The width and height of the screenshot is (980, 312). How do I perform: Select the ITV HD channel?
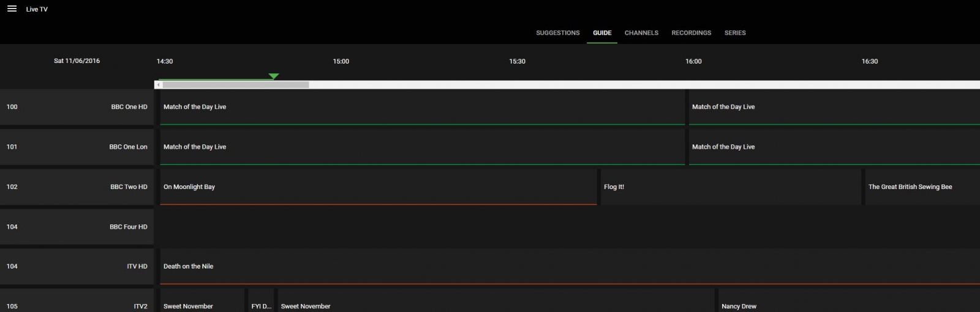coord(77,267)
